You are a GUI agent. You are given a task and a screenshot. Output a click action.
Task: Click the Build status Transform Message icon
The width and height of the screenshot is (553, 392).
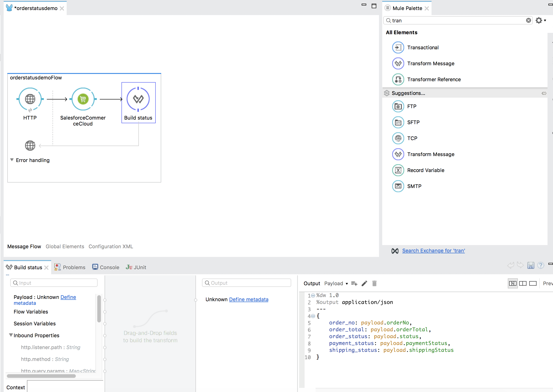click(138, 99)
